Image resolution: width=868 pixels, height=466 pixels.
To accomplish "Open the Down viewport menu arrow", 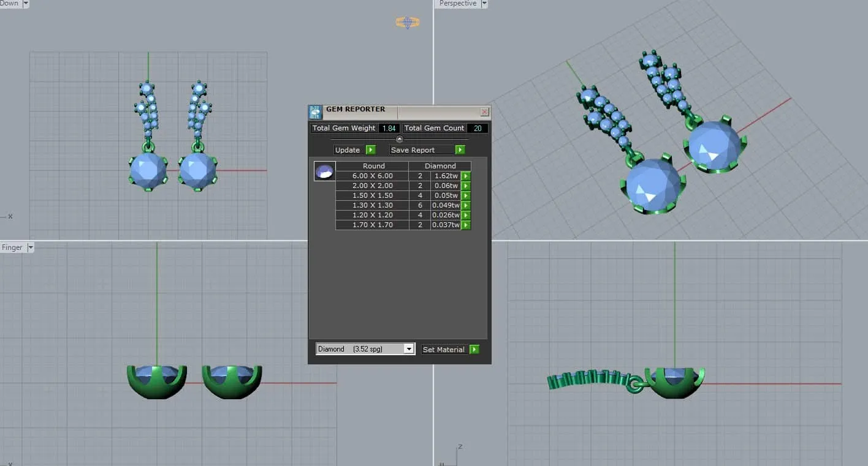I will pyautogui.click(x=26, y=4).
